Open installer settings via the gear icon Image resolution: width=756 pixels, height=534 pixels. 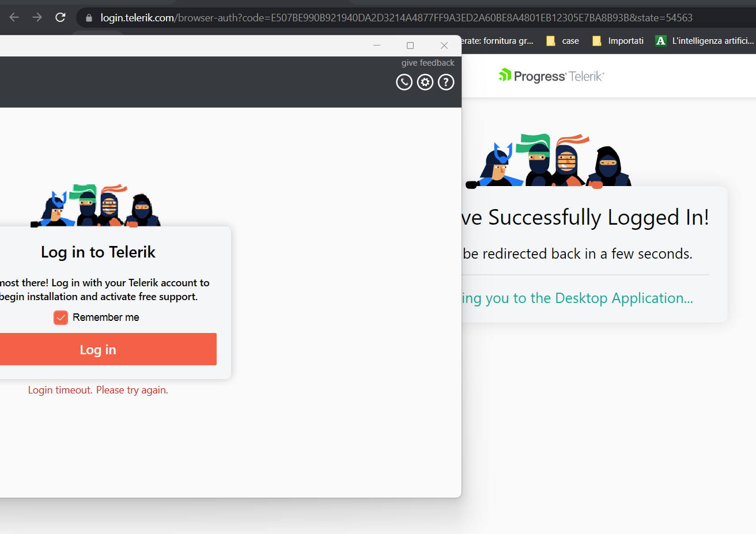pos(425,82)
